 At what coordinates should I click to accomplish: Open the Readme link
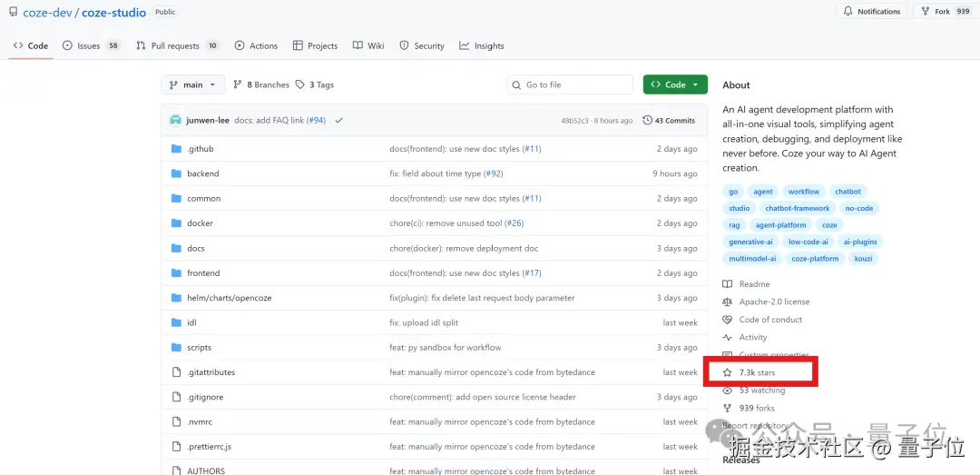pos(746,284)
